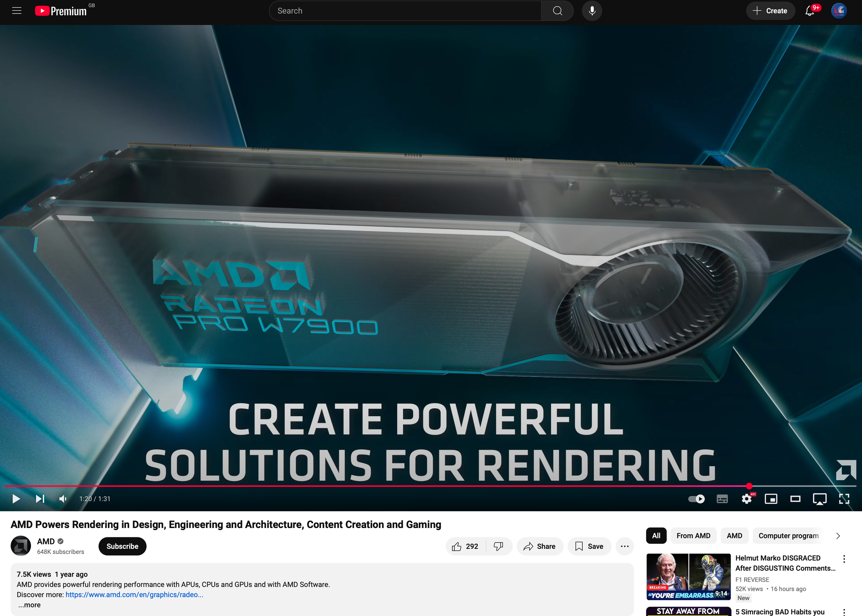This screenshot has height=616, width=862.
Task: Click the AMD watermark in video corner
Action: pyautogui.click(x=846, y=469)
